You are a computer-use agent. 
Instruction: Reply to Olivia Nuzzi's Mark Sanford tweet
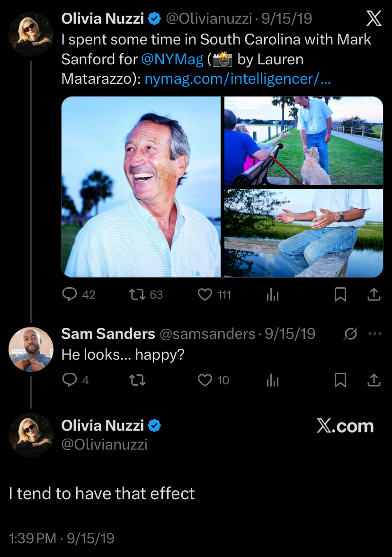[x=70, y=295]
